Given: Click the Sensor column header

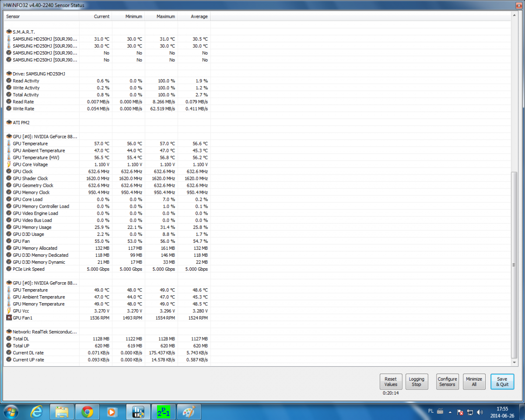Looking at the screenshot, I should (42, 16).
